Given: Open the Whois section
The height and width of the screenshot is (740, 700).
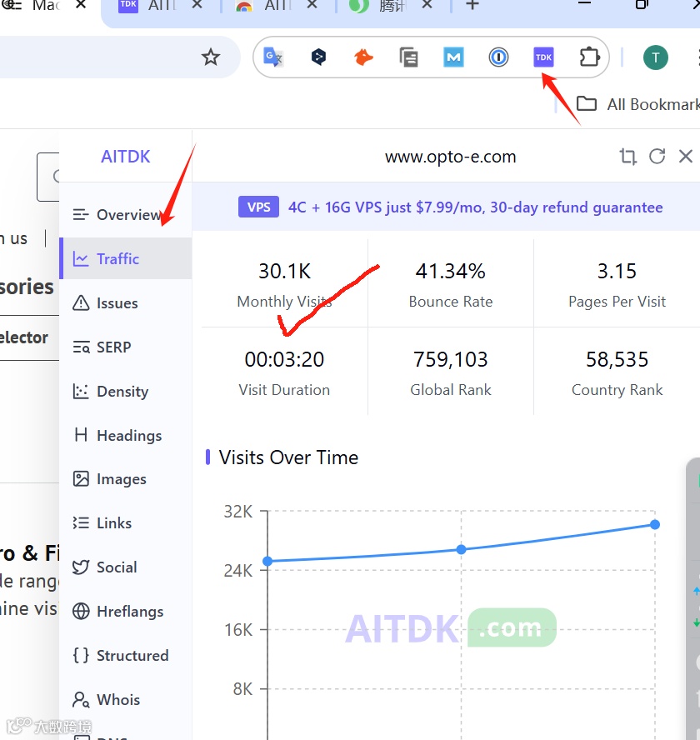Looking at the screenshot, I should pyautogui.click(x=126, y=699).
